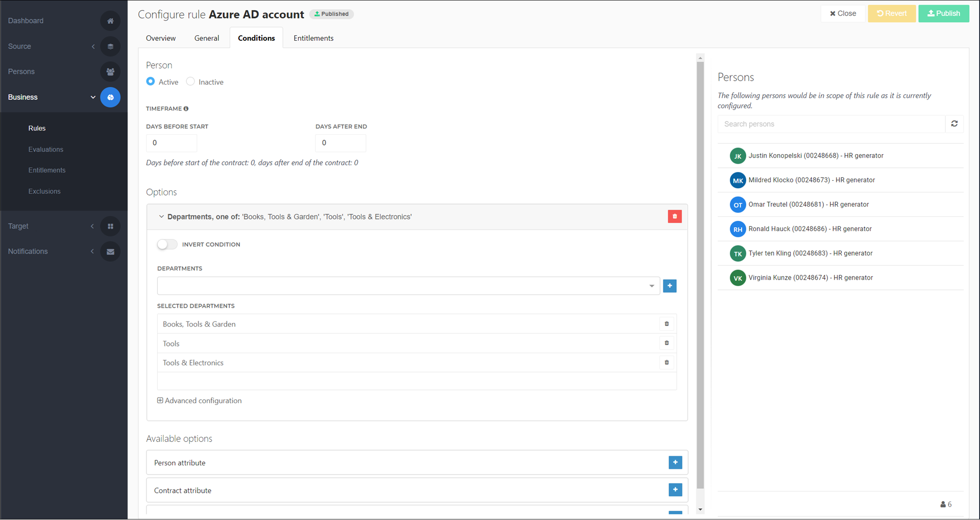Select the Active person radio

click(x=151, y=82)
